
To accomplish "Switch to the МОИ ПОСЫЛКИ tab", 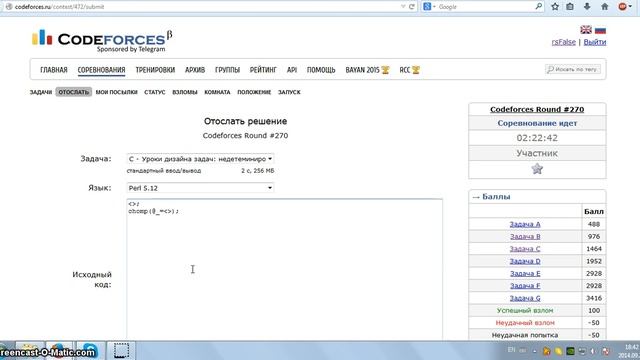I will coord(116,92).
